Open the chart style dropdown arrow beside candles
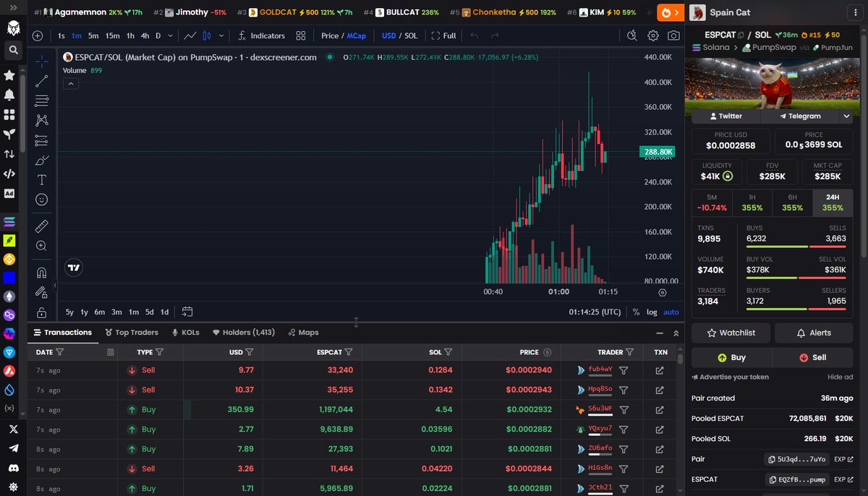Image resolution: width=868 pixels, height=496 pixels. click(x=221, y=35)
